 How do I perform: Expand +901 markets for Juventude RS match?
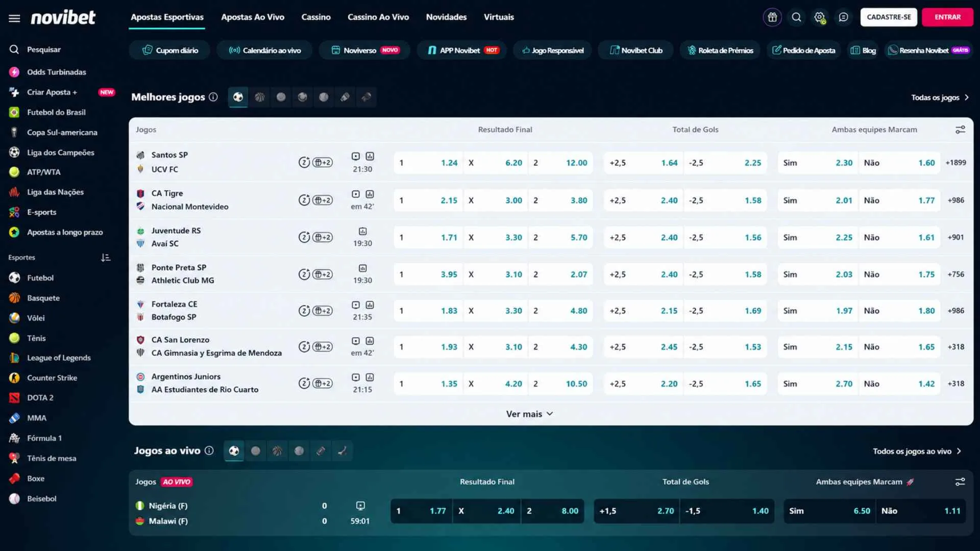click(x=955, y=237)
